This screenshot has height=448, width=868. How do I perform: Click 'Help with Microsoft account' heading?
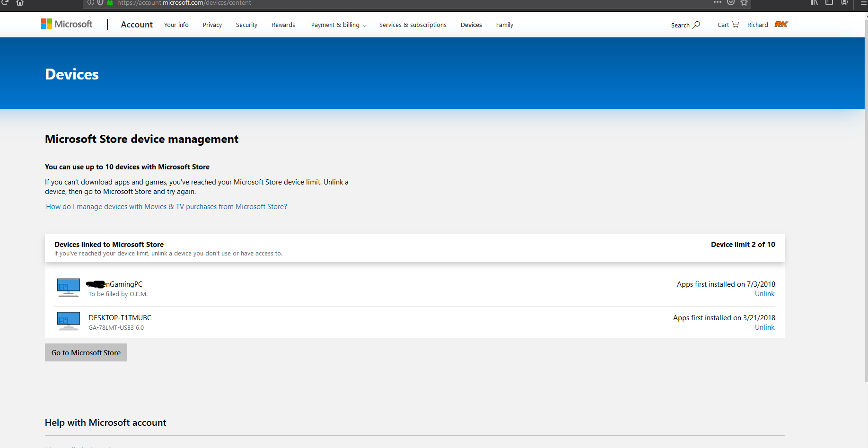click(105, 422)
